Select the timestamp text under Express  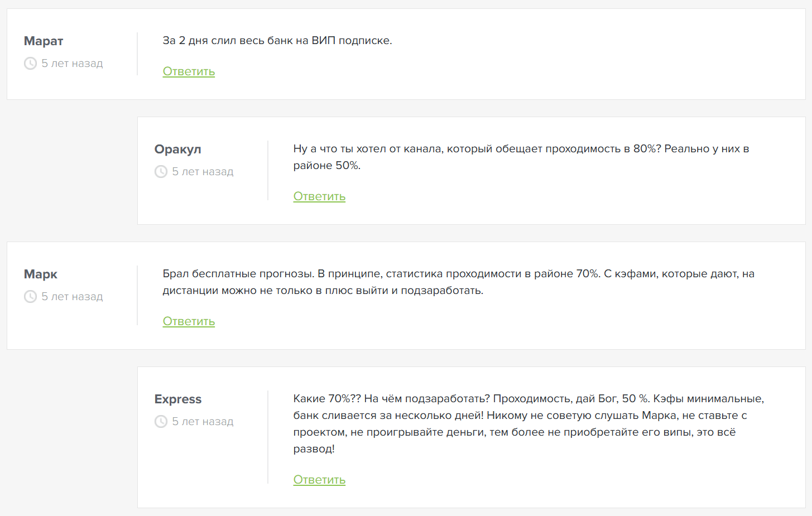click(203, 421)
